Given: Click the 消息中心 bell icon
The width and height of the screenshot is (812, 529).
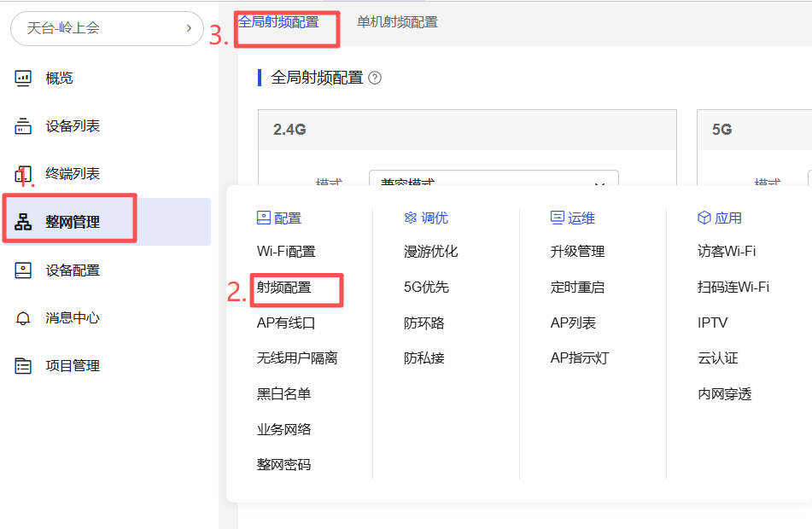Looking at the screenshot, I should 23,318.
